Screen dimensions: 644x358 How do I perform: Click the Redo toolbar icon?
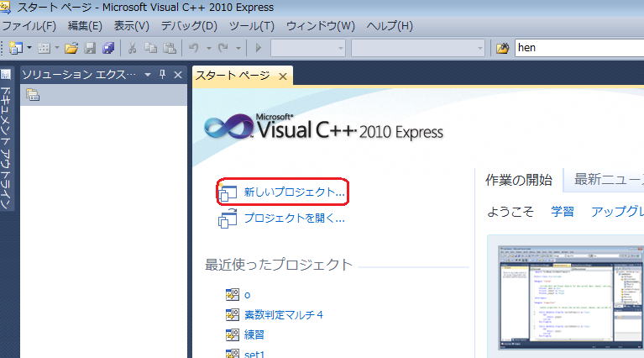pos(223,48)
